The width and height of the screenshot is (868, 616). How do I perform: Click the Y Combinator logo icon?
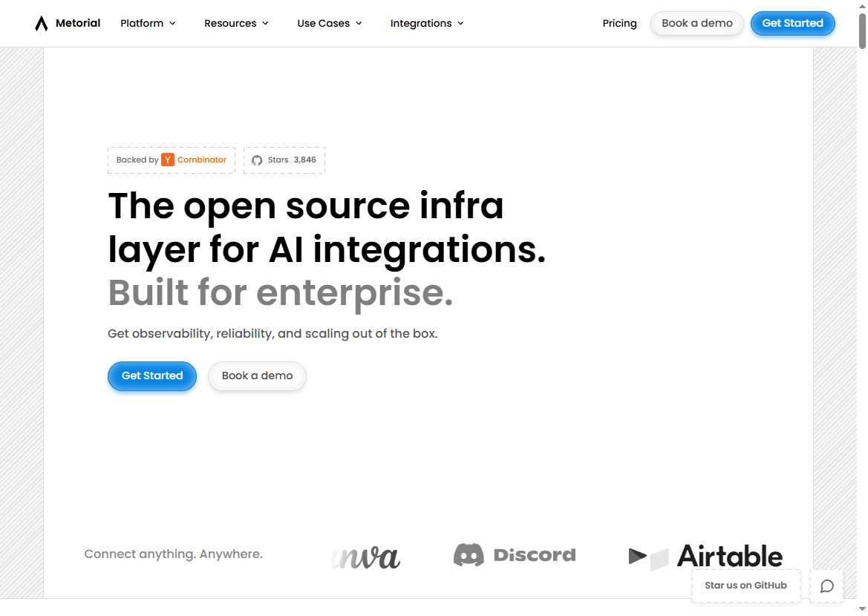pyautogui.click(x=168, y=160)
